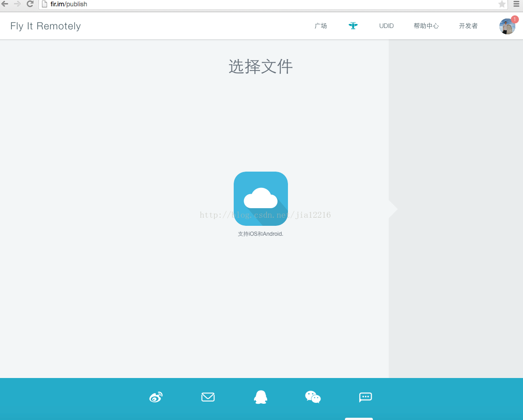Reload the page with refresh icon
The height and width of the screenshot is (420, 523).
30,4
